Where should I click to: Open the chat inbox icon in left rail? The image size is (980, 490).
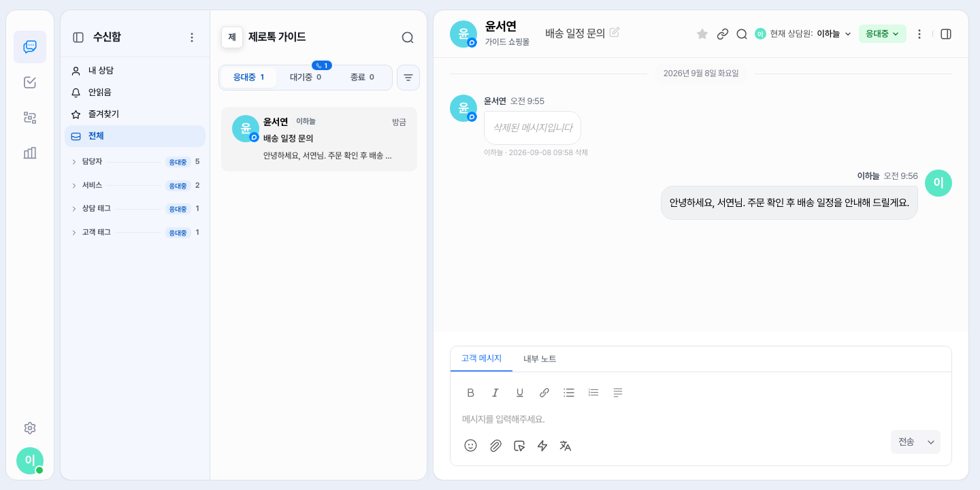pos(30,47)
